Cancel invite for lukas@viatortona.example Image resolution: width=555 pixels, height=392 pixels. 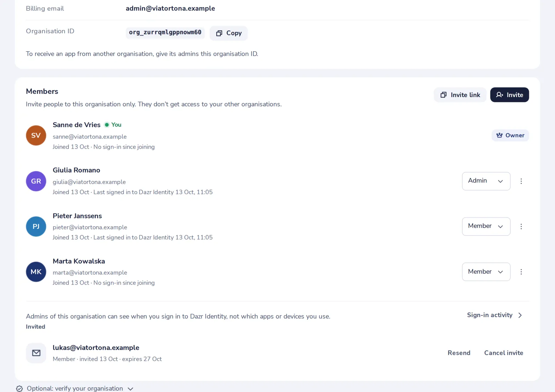pyautogui.click(x=504, y=353)
